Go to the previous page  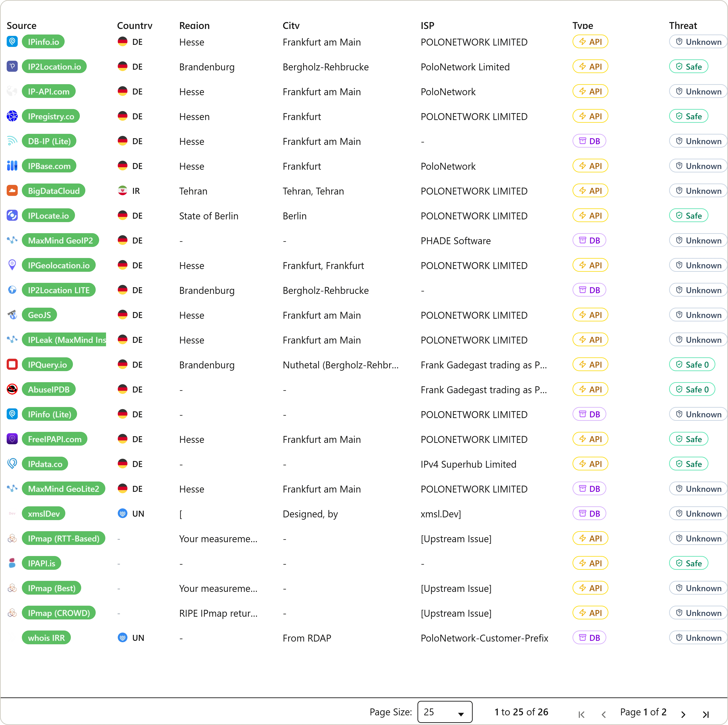pos(604,714)
